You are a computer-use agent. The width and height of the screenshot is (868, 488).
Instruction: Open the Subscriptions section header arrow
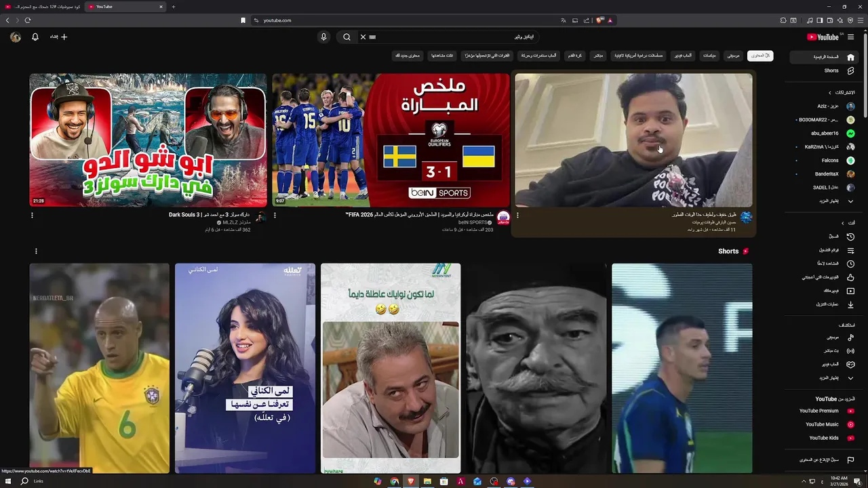(829, 92)
